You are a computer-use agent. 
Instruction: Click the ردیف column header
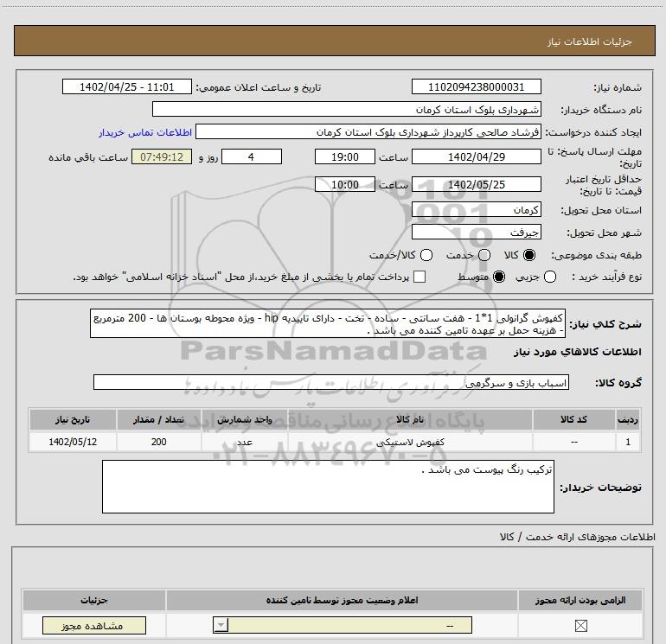tap(628, 419)
